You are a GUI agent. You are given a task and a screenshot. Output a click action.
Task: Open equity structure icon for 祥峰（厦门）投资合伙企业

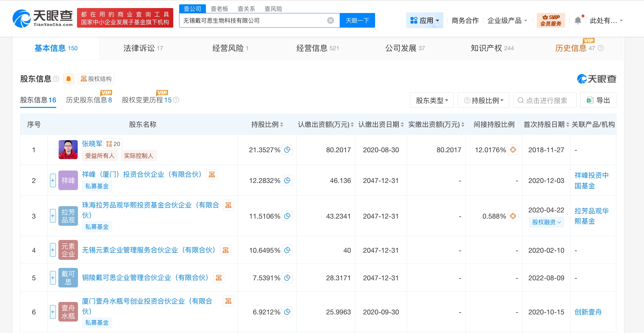click(212, 175)
